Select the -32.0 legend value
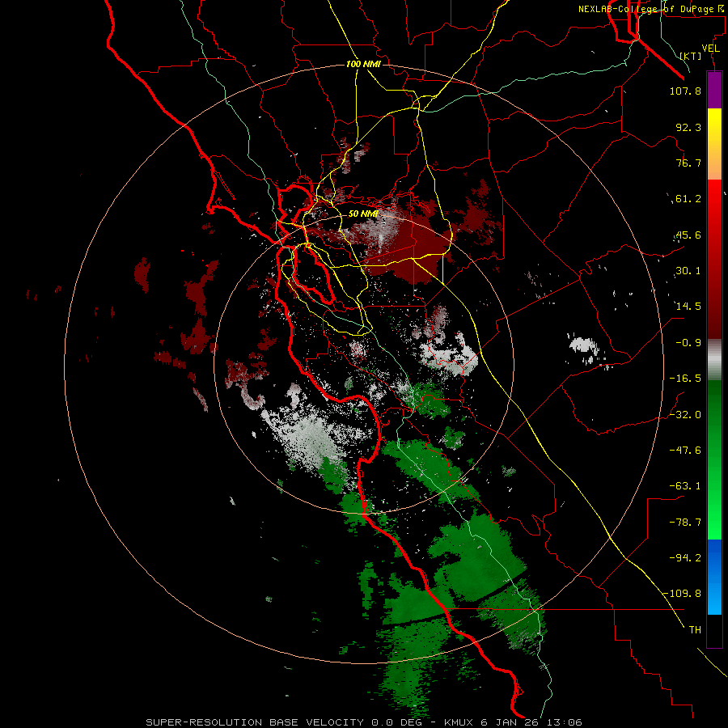This screenshot has width=728, height=728. coord(685,415)
